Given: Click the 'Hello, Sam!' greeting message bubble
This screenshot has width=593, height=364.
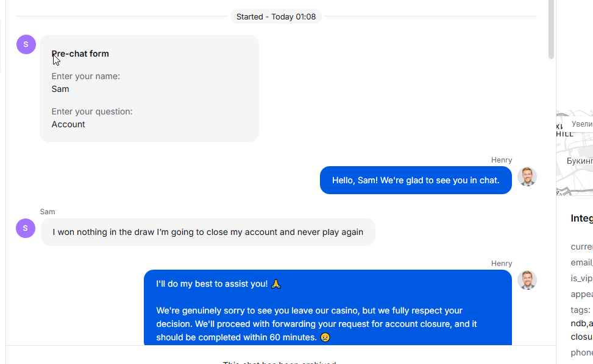Looking at the screenshot, I should pyautogui.click(x=416, y=180).
